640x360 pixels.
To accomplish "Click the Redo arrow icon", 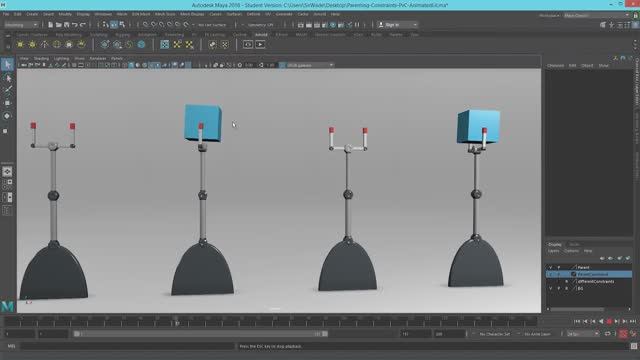I will tap(83, 25).
